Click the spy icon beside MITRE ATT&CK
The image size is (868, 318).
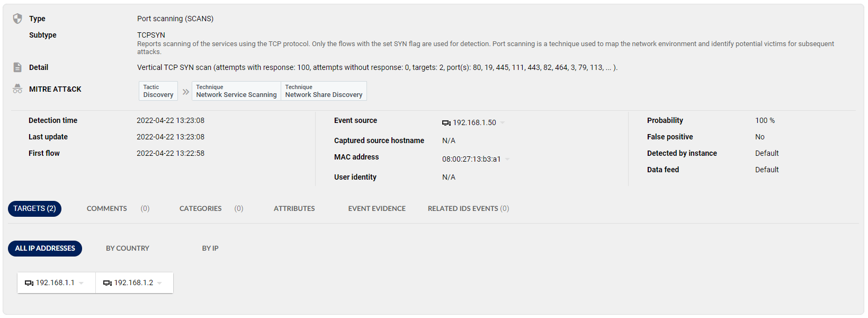[x=17, y=89]
